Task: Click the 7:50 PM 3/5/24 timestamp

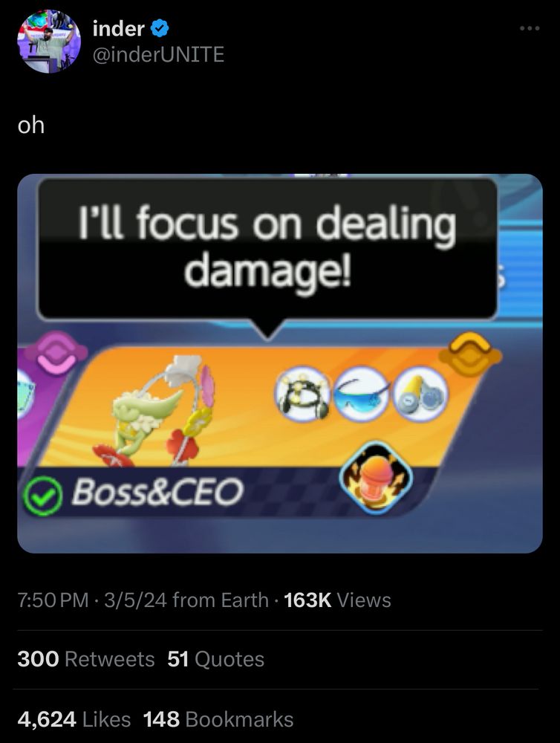Action: click(92, 600)
